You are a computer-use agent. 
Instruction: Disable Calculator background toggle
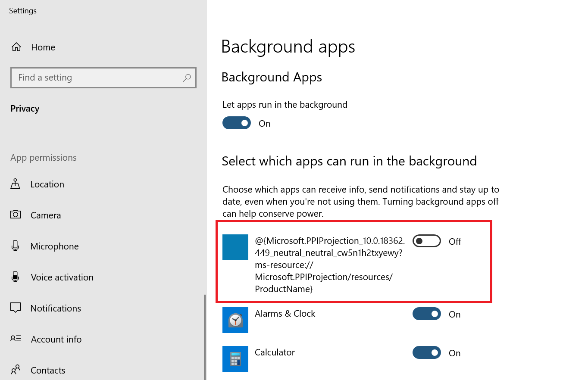tap(427, 353)
